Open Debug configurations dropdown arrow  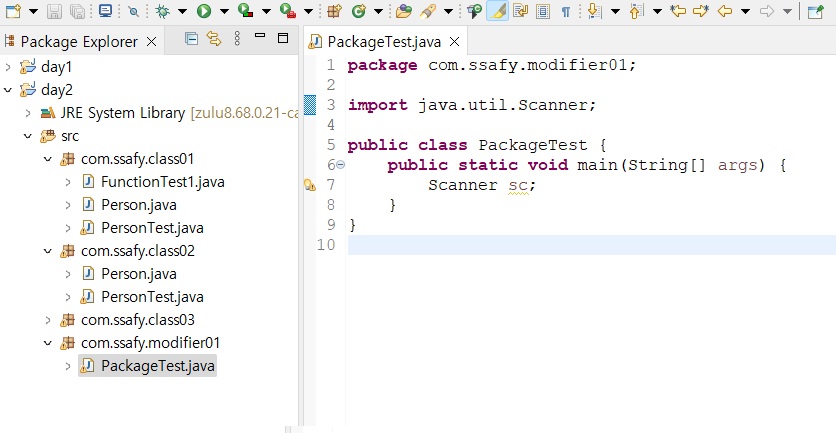pyautogui.click(x=182, y=12)
